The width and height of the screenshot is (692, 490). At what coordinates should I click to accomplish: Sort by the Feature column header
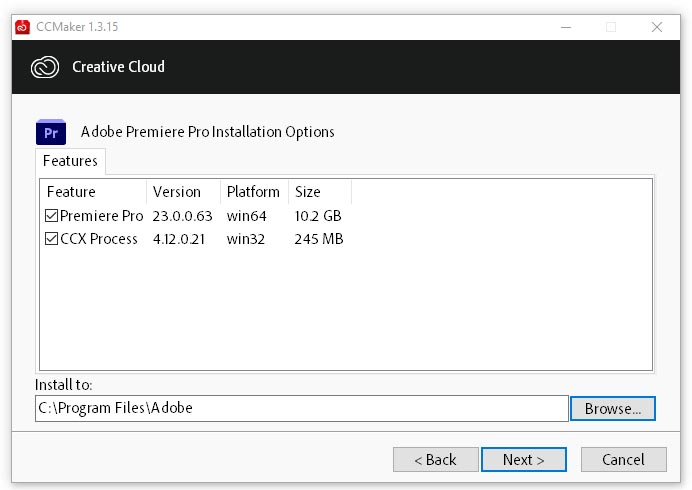coord(93,192)
